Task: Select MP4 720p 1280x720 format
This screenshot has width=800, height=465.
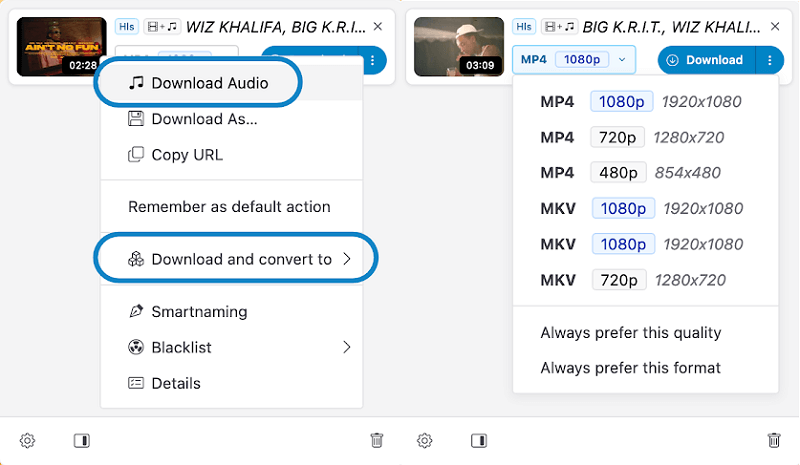Action: (645, 137)
